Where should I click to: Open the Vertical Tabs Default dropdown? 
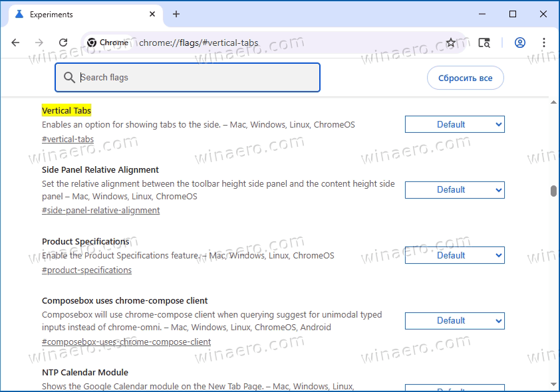[x=455, y=124]
